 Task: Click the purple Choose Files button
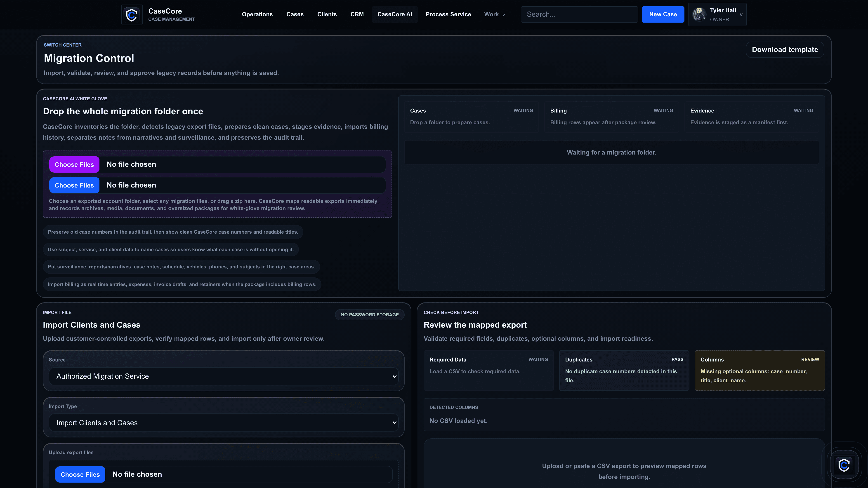pyautogui.click(x=74, y=164)
